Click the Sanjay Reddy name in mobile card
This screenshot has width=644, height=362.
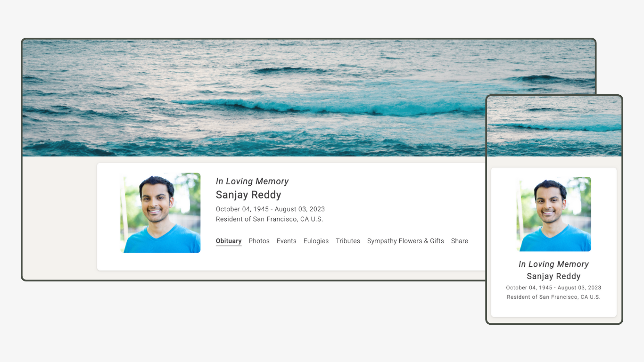[x=553, y=276]
